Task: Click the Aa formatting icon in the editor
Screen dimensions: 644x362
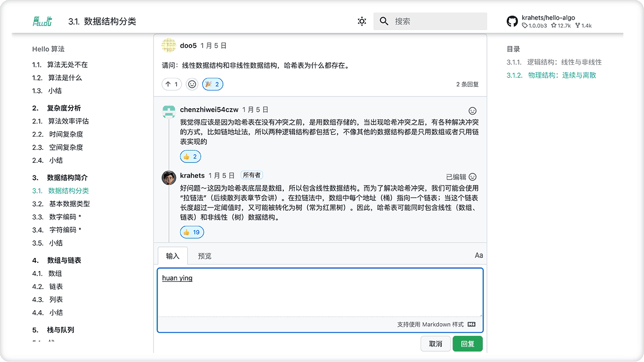Action: point(478,255)
